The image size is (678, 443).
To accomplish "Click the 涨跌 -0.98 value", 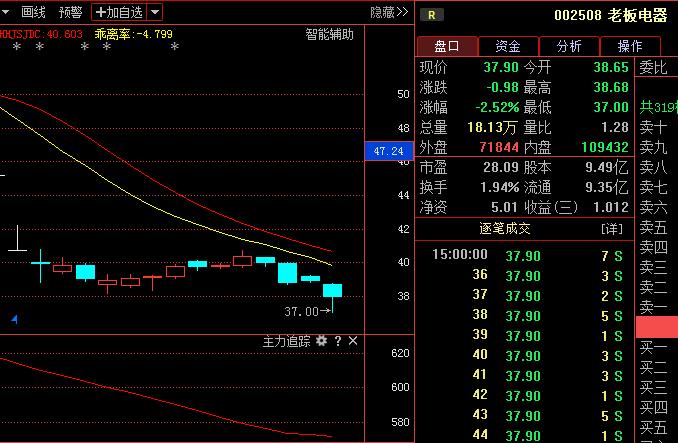I will [x=502, y=87].
